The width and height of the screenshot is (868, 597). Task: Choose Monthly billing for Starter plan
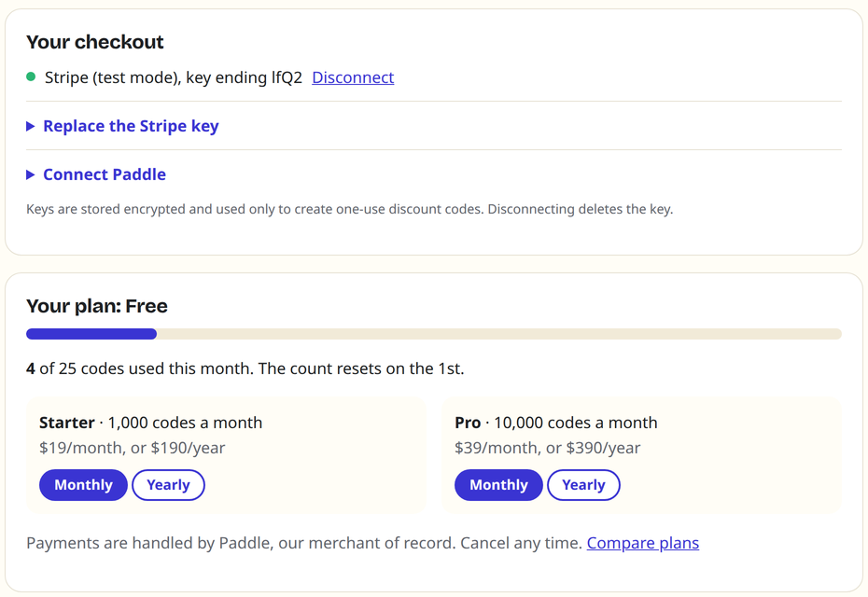pos(83,485)
